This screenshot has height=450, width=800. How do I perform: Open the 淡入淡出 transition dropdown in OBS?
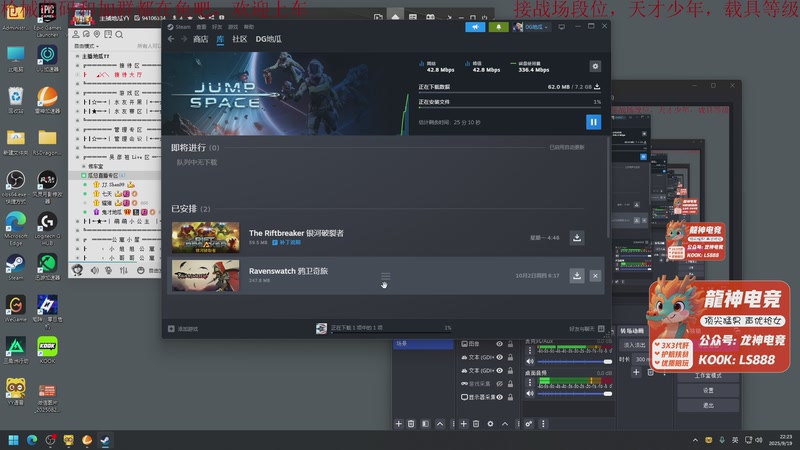click(x=634, y=345)
